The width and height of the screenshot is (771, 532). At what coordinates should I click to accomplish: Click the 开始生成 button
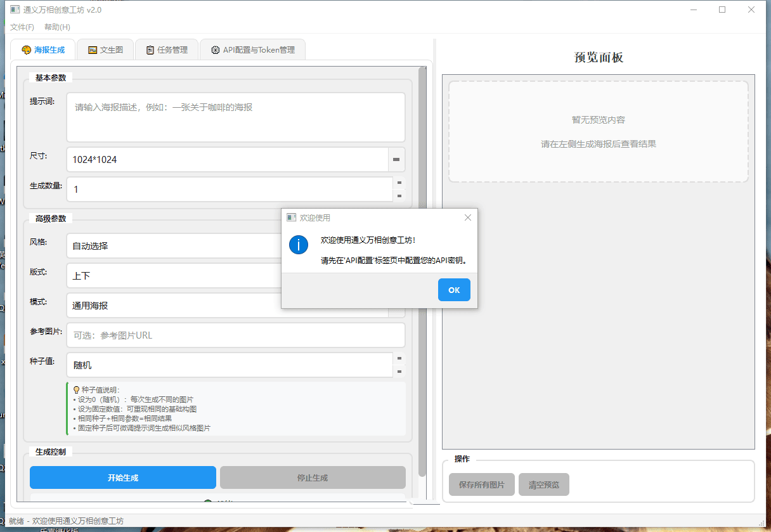(x=123, y=477)
